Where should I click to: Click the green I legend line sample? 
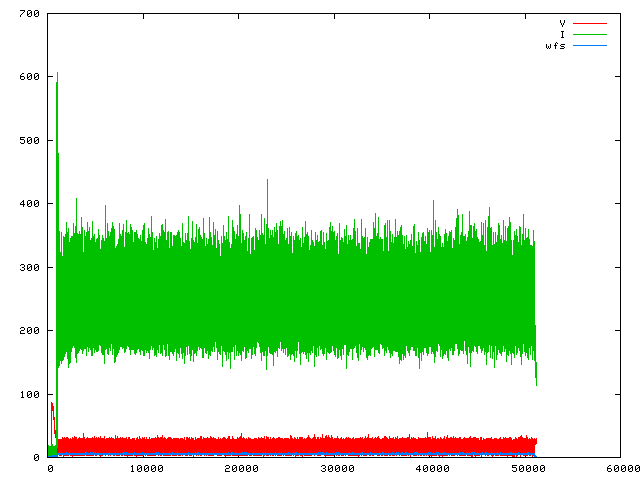(x=589, y=34)
